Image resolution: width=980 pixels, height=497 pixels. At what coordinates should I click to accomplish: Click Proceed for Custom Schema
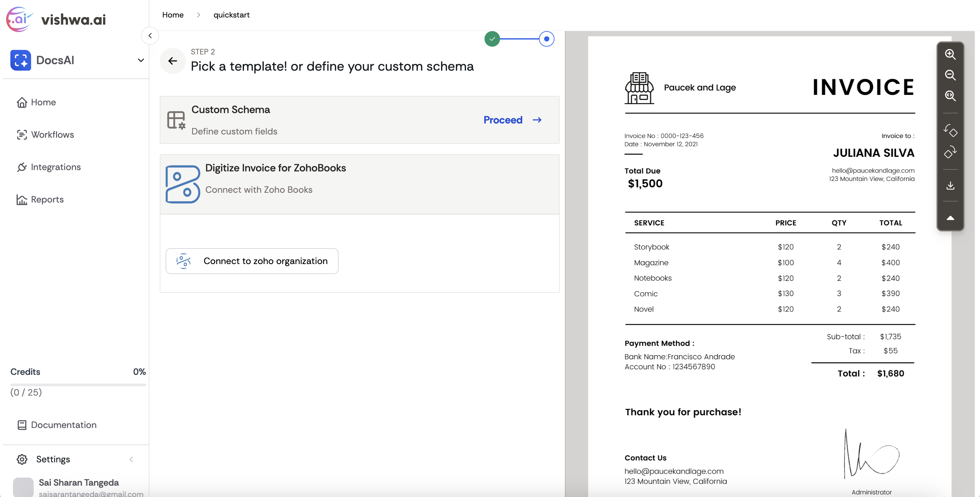click(x=512, y=120)
